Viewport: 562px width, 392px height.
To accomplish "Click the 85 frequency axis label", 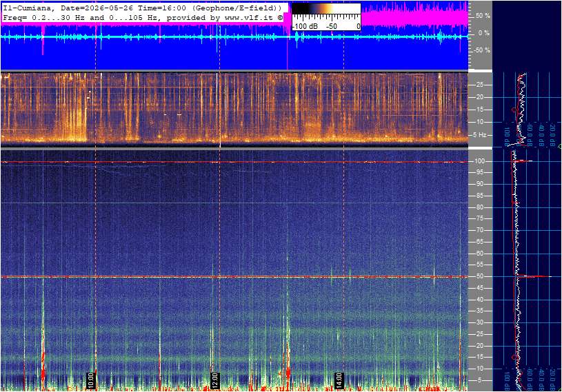I will pyautogui.click(x=479, y=196).
